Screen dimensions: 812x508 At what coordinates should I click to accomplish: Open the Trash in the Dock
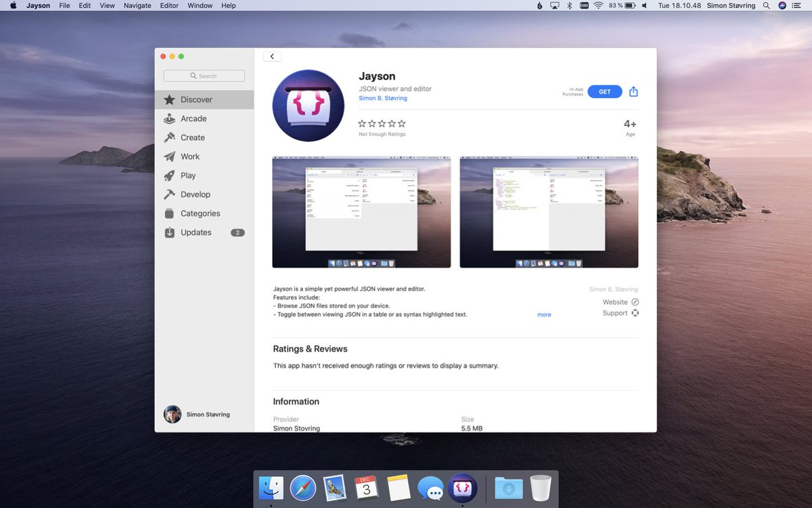pos(541,488)
